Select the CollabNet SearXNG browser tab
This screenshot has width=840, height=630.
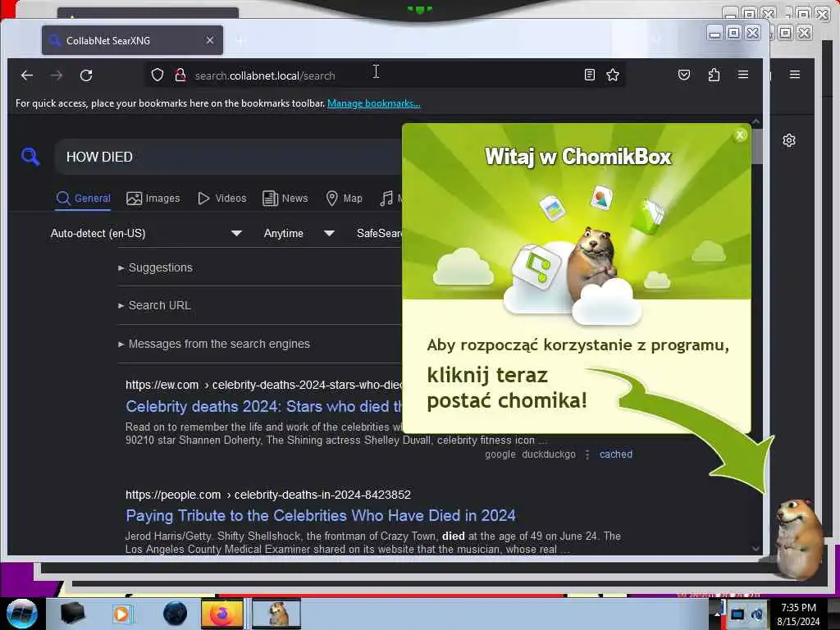pos(132,40)
